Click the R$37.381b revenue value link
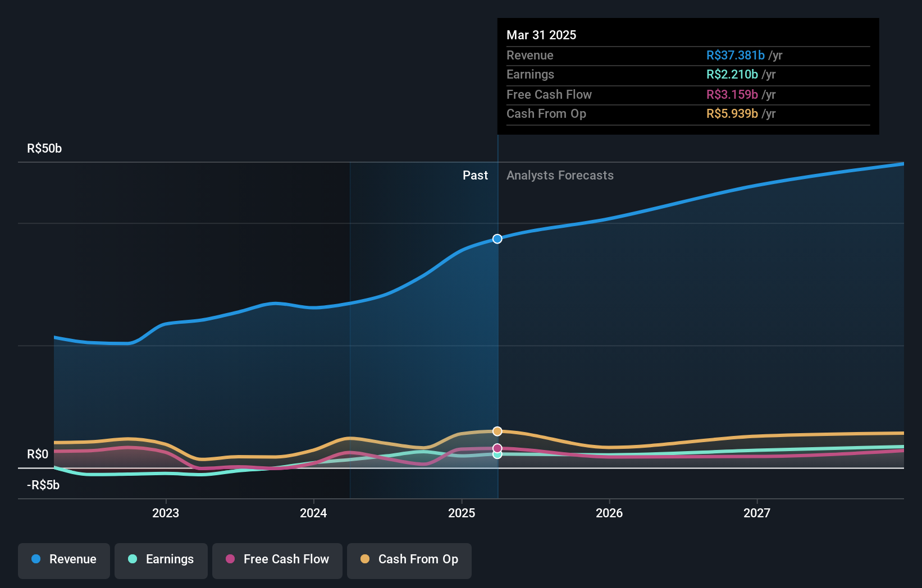Image resolution: width=922 pixels, height=588 pixels. [735, 55]
